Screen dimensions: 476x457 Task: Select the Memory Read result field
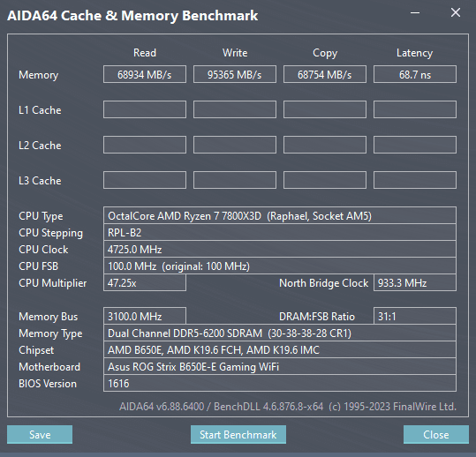pos(145,74)
